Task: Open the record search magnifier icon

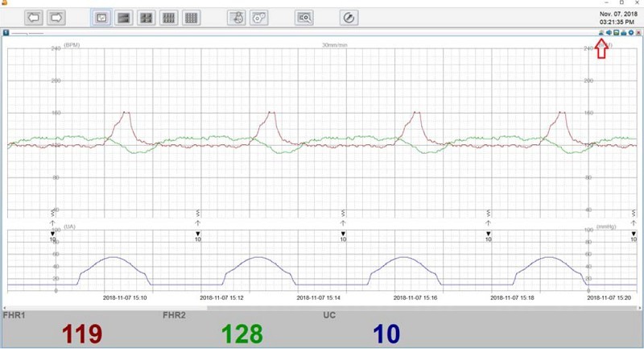Action: pyautogui.click(x=304, y=16)
